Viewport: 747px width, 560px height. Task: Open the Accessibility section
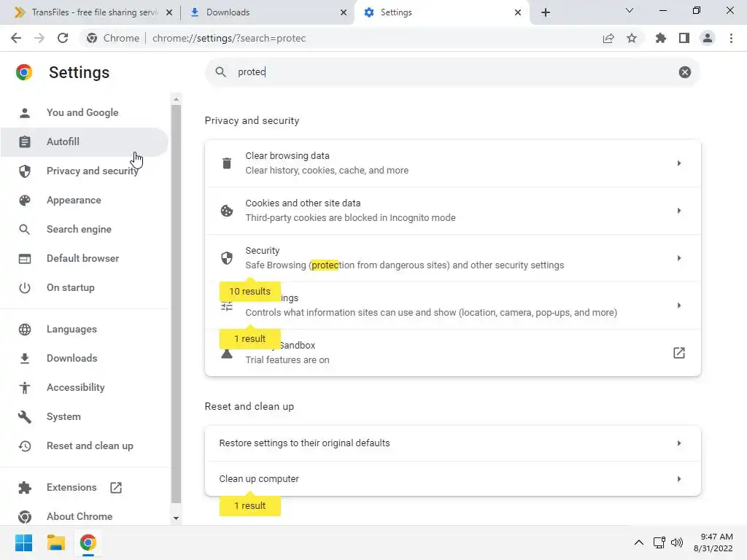pos(84,387)
